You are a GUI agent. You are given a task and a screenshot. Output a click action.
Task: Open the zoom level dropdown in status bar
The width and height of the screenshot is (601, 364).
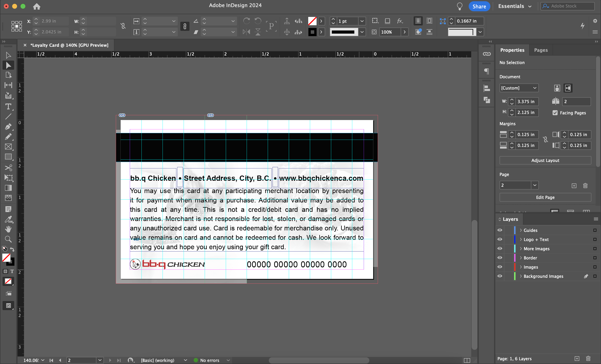click(43, 360)
